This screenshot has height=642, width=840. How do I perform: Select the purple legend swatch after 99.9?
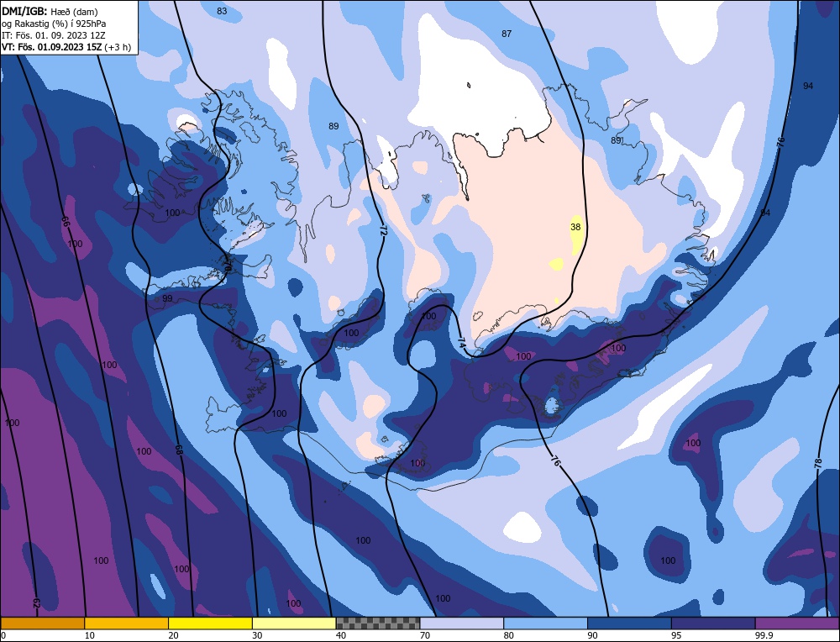[x=797, y=624]
